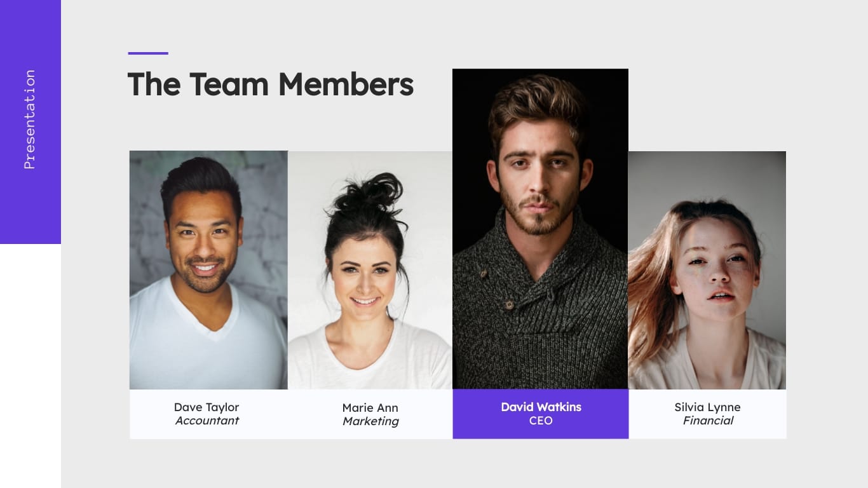868x488 pixels.
Task: Click the Accountant role label
Action: pyautogui.click(x=207, y=421)
